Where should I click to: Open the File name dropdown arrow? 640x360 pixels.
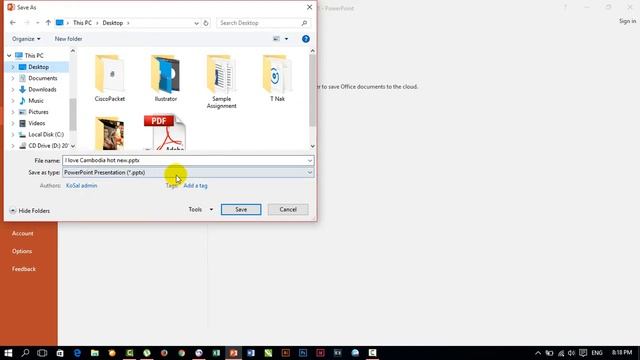310,160
